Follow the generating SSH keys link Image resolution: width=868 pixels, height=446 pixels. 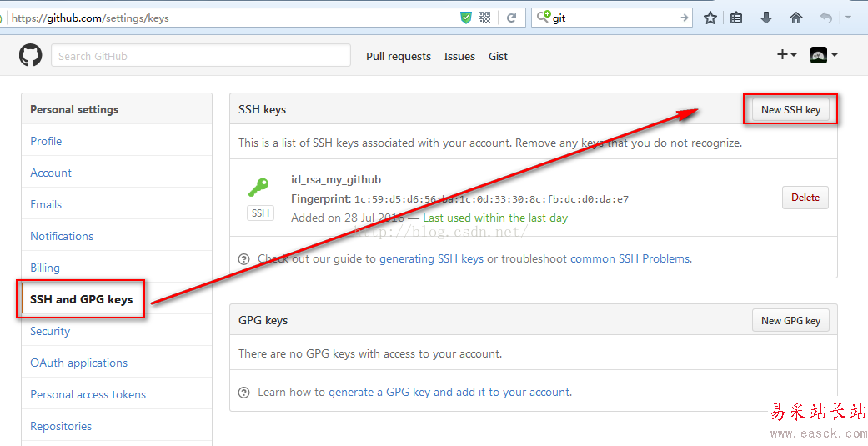(431, 258)
